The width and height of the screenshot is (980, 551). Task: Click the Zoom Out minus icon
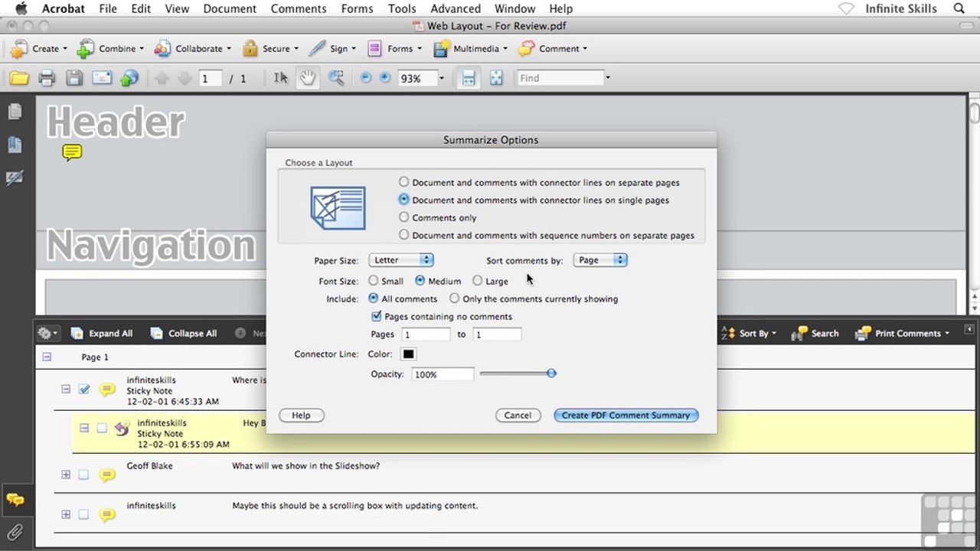[365, 78]
